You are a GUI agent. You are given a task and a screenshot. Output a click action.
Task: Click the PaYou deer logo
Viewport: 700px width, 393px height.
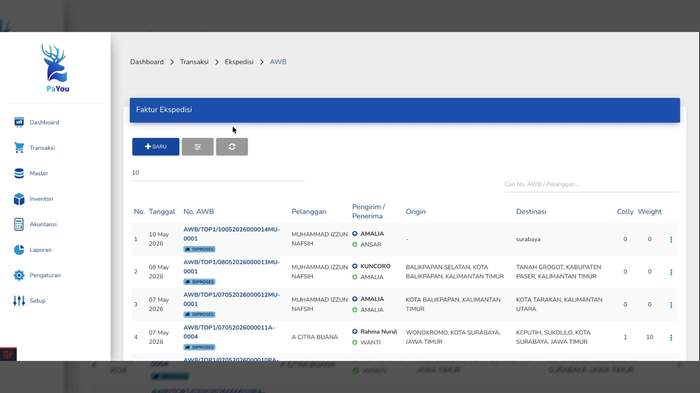(55, 68)
